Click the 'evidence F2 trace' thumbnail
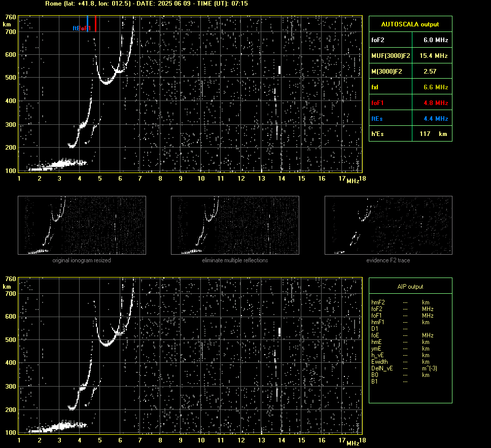The image size is (491, 448). [x=389, y=225]
